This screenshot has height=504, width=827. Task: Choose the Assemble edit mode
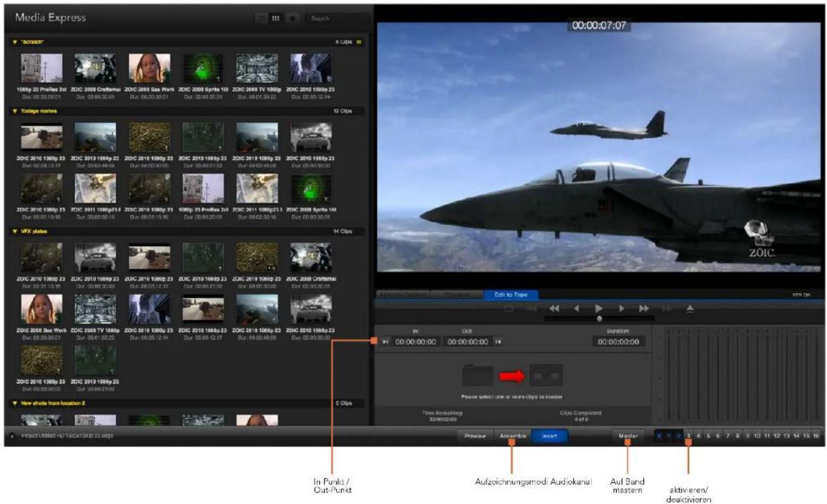pyautogui.click(x=513, y=436)
